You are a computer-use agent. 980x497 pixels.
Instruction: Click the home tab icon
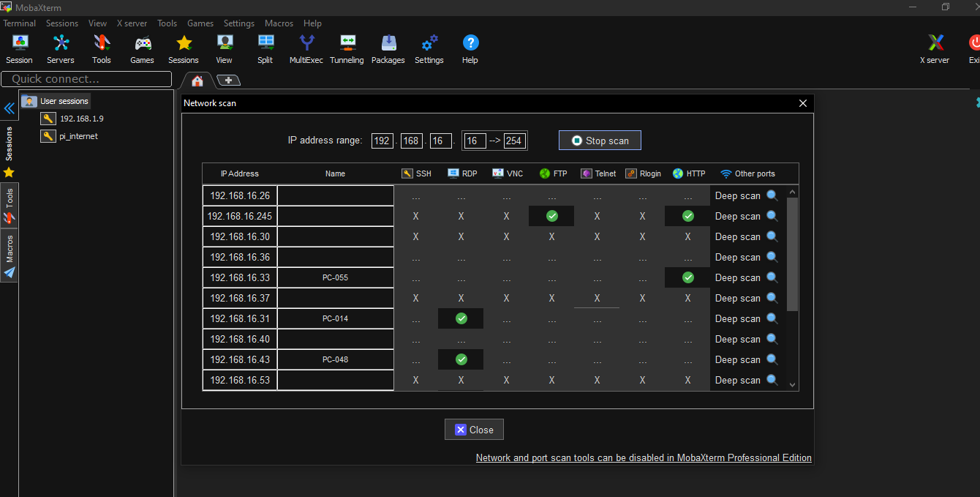[197, 81]
